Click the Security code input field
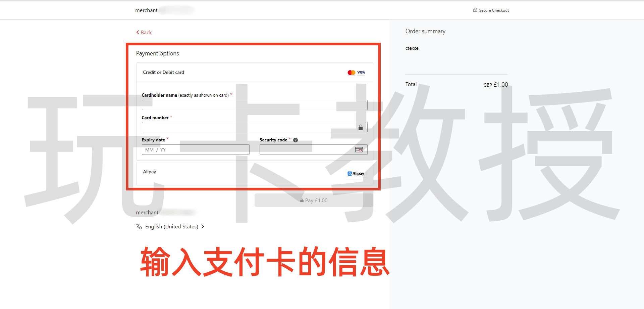Viewport: 644px width, 309px height. (x=309, y=150)
